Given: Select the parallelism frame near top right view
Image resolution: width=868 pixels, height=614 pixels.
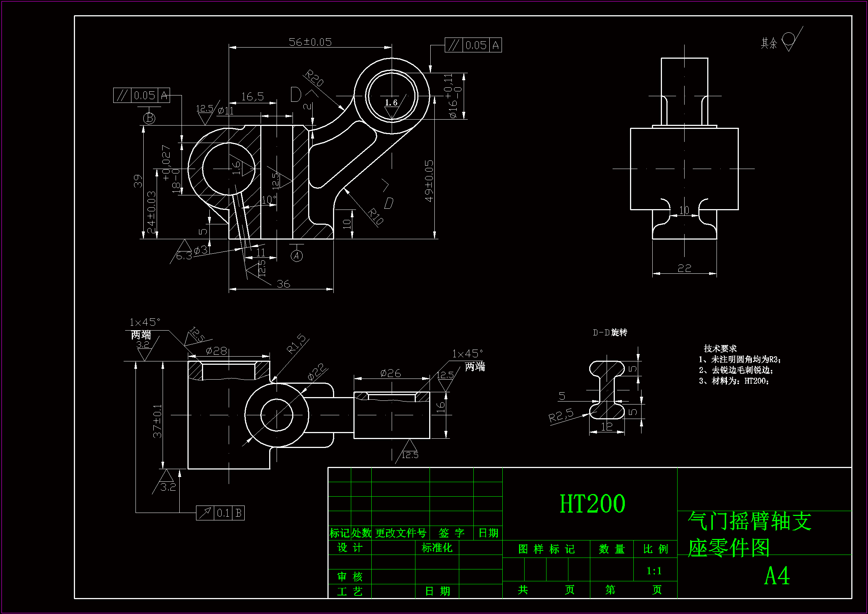Looking at the screenshot, I should (473, 45).
